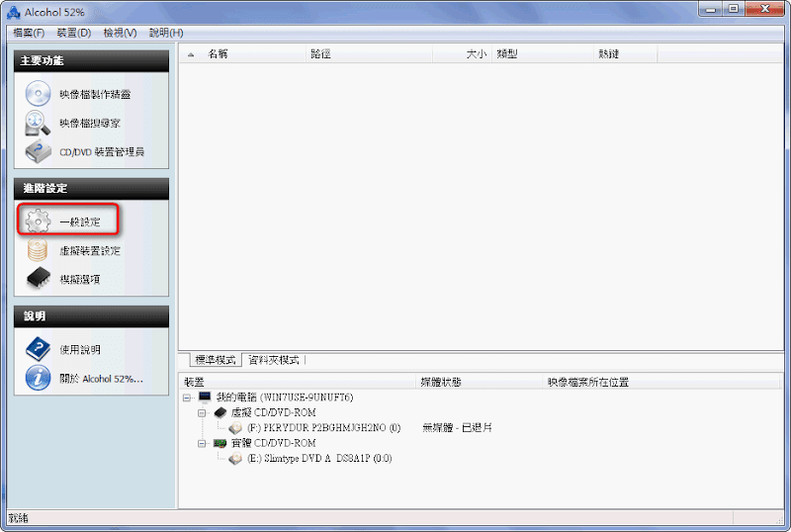Screen dimensions: 791x532
Task: Open the image making wizard disc icon
Action: 38,94
